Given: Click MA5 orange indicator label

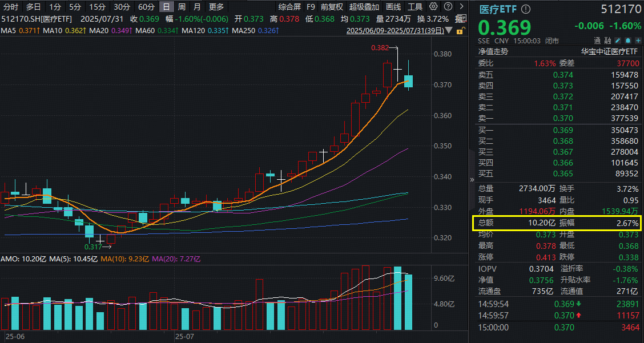Looking at the screenshot, I should (x=20, y=30).
